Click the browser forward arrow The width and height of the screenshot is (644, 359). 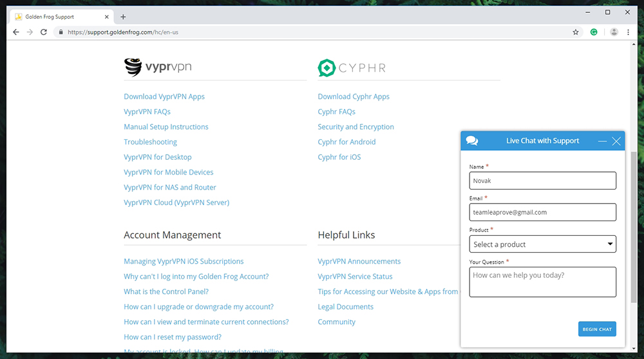pyautogui.click(x=30, y=32)
